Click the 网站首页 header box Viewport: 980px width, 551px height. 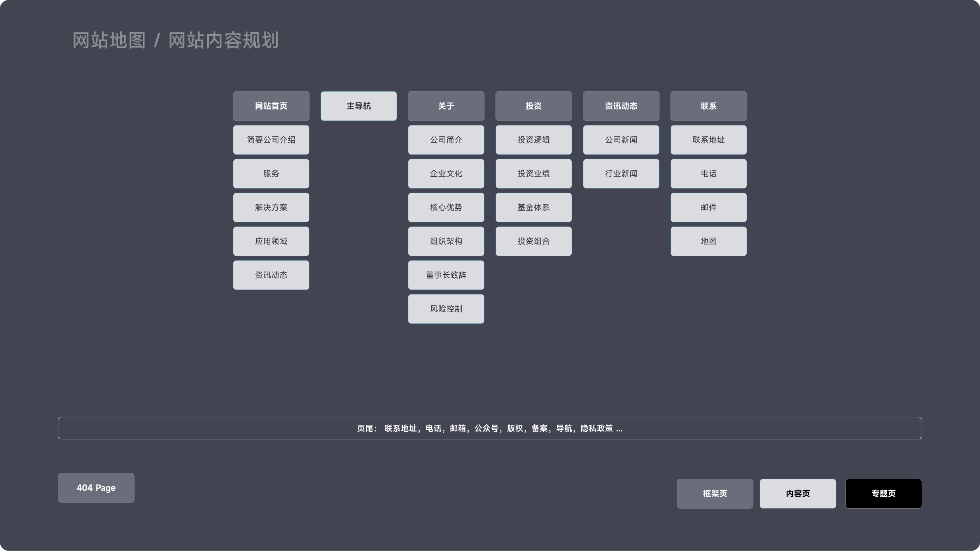click(x=271, y=106)
